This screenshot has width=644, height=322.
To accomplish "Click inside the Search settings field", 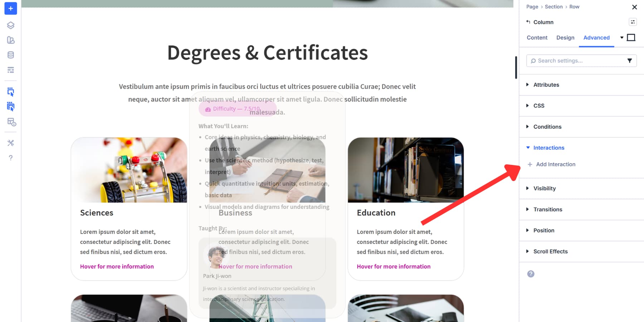I will 572,60.
